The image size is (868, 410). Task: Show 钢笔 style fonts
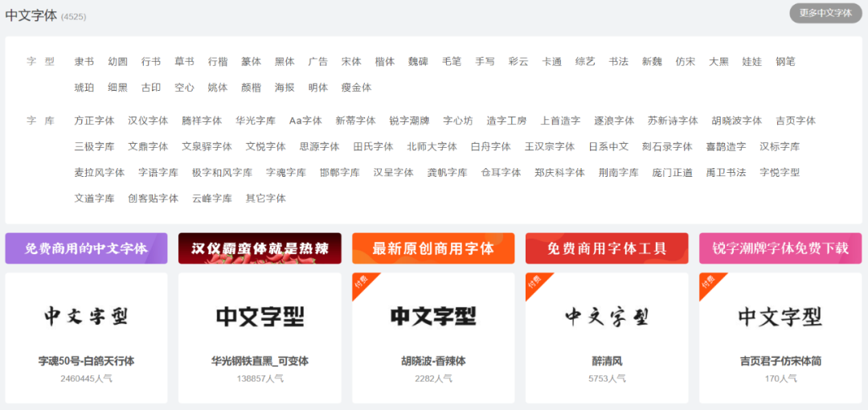(785, 61)
